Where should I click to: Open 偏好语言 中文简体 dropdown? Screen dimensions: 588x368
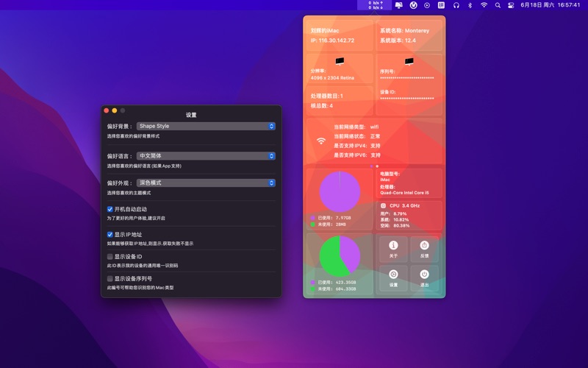[x=206, y=156]
